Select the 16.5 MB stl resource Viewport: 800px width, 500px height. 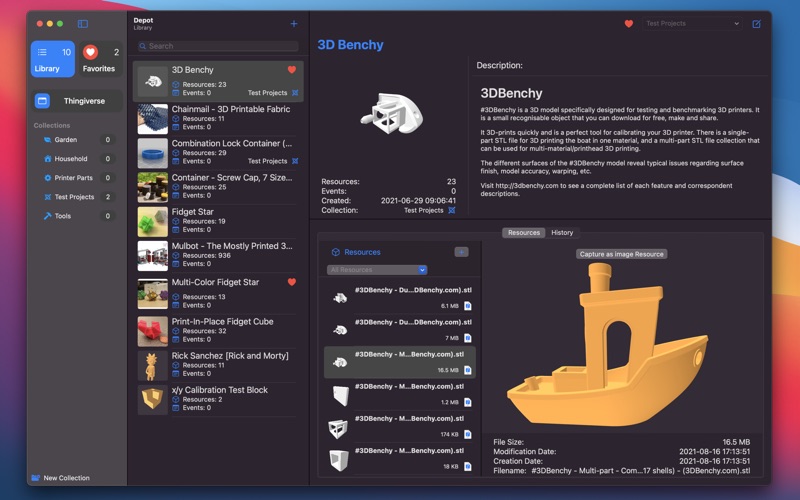[x=400, y=362]
